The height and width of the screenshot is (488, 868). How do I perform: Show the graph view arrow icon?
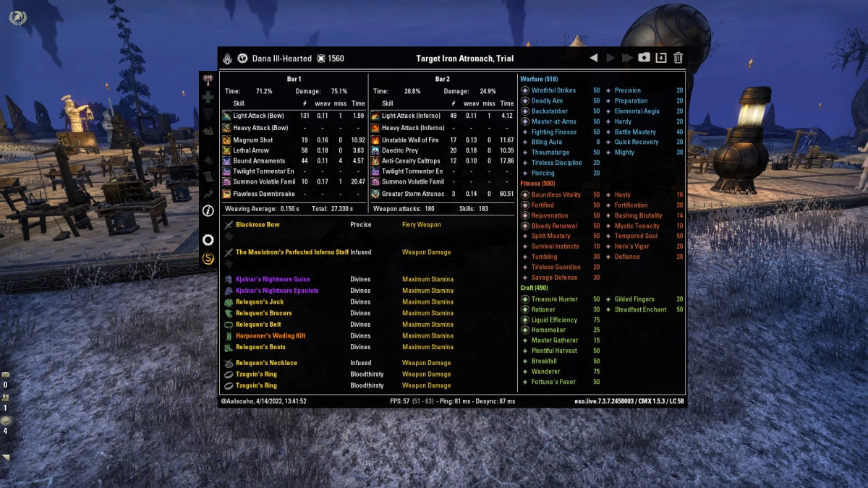point(208,194)
